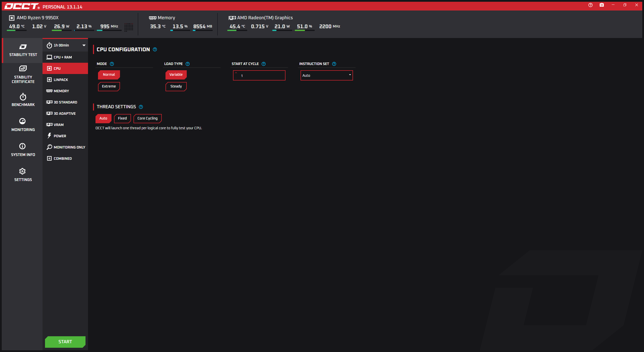
Task: Open the Benchmark stopwatch section
Action: (23, 100)
